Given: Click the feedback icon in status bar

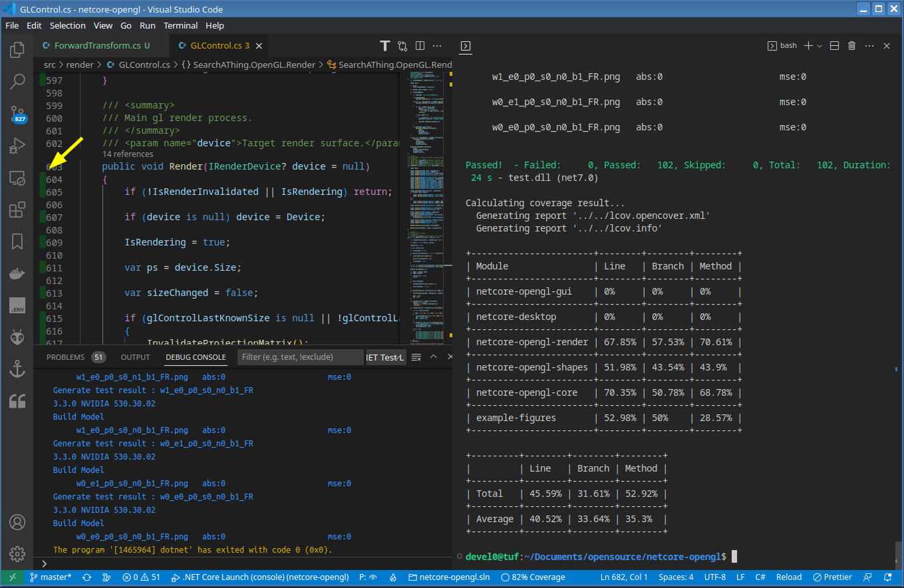Looking at the screenshot, I should [867, 577].
